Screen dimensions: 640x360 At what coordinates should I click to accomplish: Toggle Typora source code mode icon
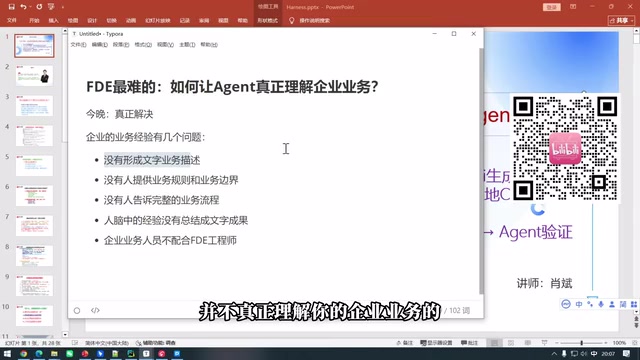pyautogui.click(x=95, y=311)
